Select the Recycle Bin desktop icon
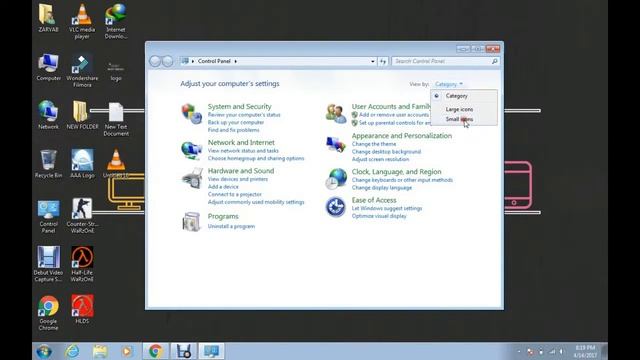 [48, 164]
